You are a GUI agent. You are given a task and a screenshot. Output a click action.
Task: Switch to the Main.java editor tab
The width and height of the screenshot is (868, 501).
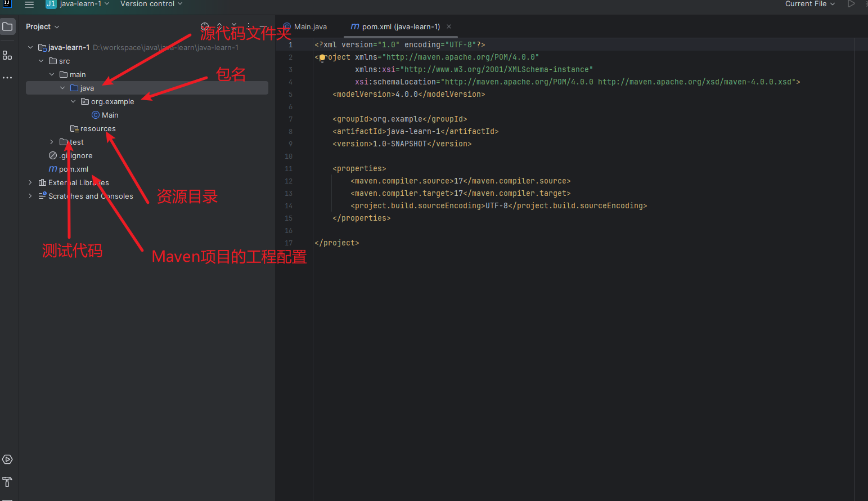tap(305, 26)
